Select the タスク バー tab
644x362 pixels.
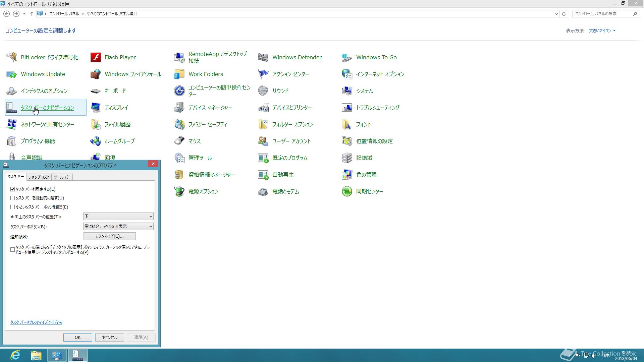tap(16, 177)
